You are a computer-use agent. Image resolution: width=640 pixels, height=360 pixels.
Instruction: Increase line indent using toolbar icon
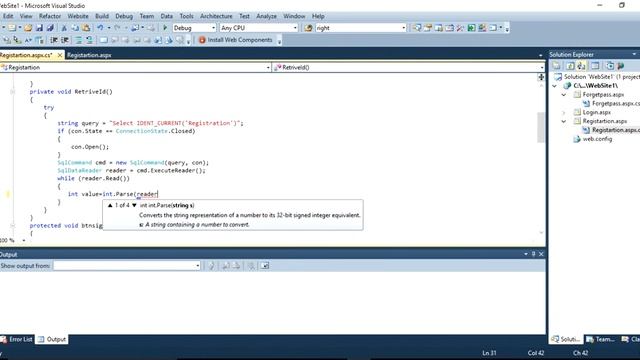click(x=65, y=40)
